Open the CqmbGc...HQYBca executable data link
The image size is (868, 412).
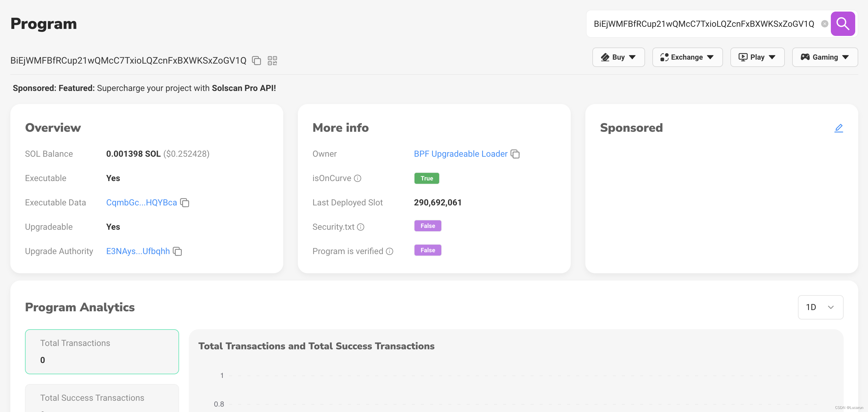click(142, 203)
